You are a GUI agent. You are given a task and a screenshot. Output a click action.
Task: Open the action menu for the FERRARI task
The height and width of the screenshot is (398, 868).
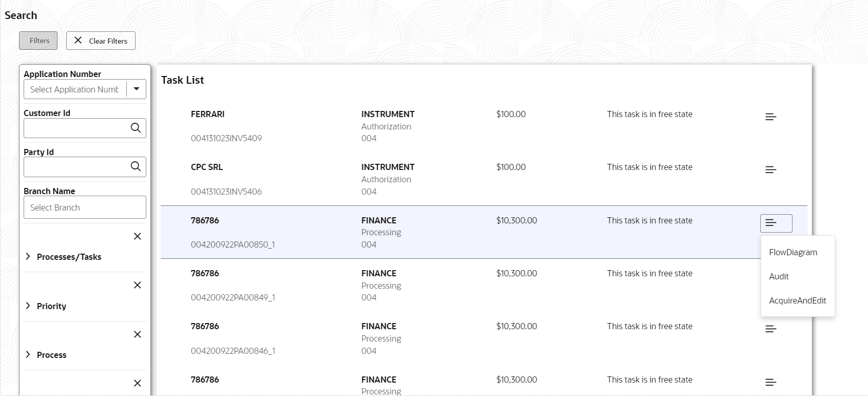770,117
